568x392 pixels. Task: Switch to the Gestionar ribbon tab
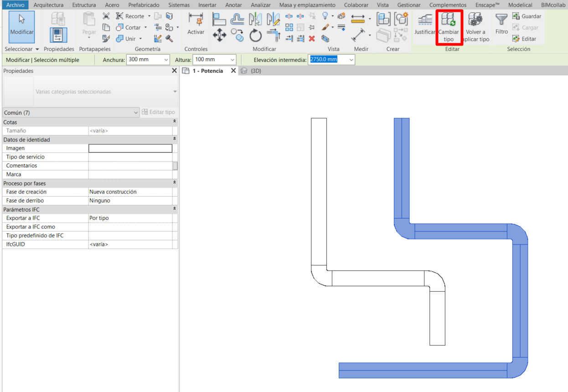(x=409, y=5)
